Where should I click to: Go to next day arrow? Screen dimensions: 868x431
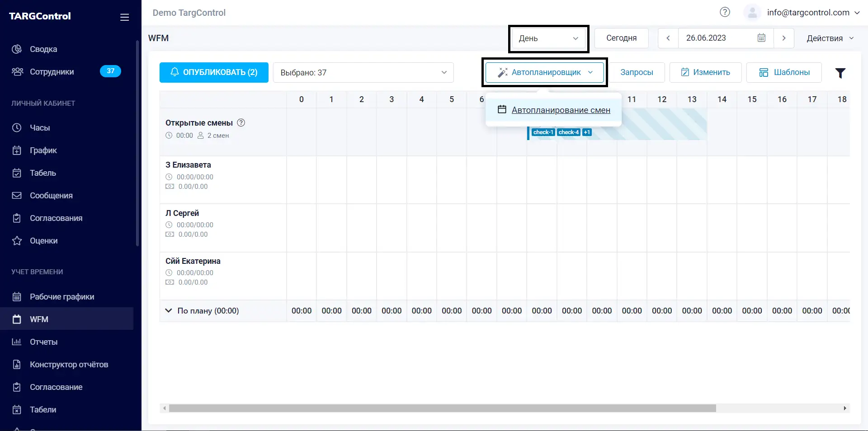784,38
